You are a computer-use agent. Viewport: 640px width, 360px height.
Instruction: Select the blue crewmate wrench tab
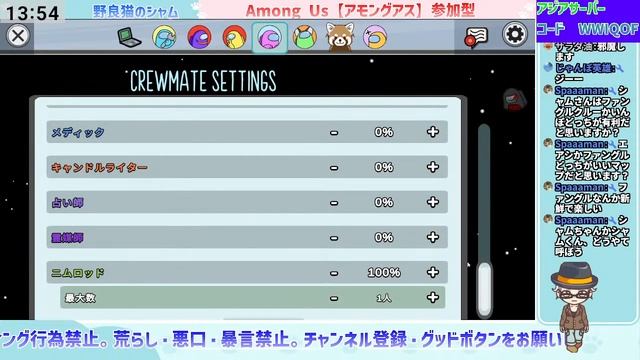tap(164, 37)
